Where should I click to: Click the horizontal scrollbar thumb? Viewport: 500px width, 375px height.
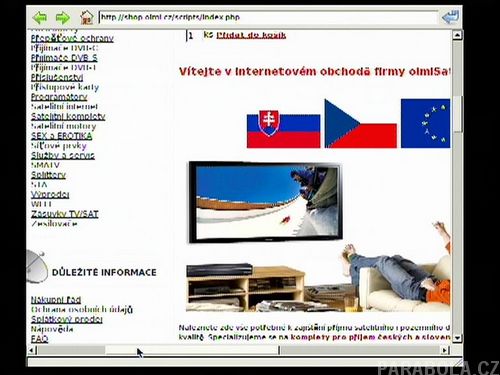coord(192,350)
